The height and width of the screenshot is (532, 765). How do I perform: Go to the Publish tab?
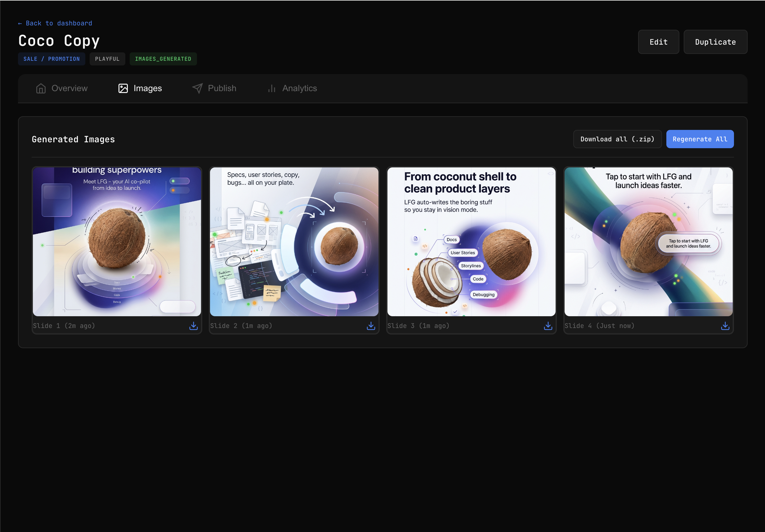point(221,88)
